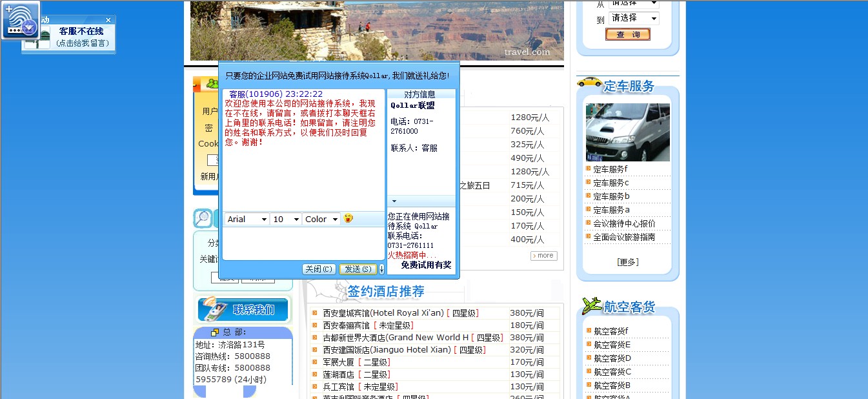Open 西安秦骊宾馆 hotel link
The image size is (868, 399).
[346, 325]
